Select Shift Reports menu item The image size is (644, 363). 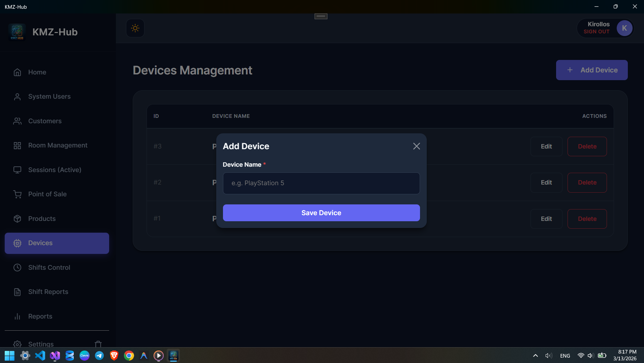coord(48,292)
